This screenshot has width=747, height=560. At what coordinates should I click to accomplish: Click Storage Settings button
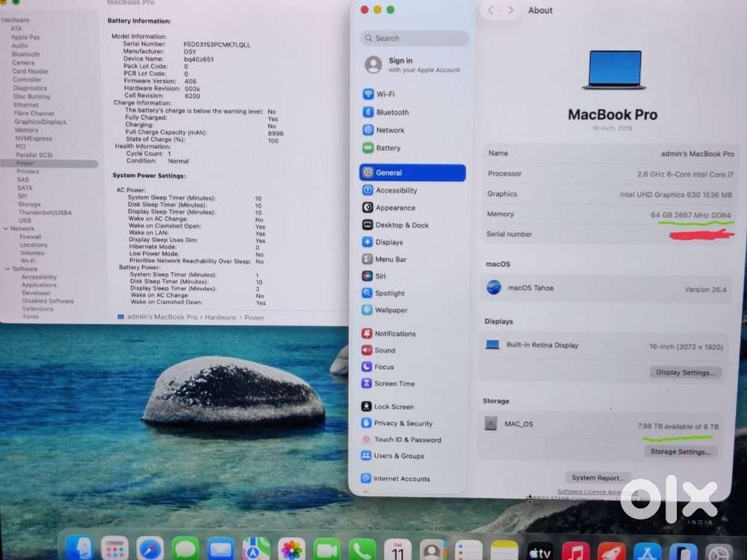[x=681, y=452]
